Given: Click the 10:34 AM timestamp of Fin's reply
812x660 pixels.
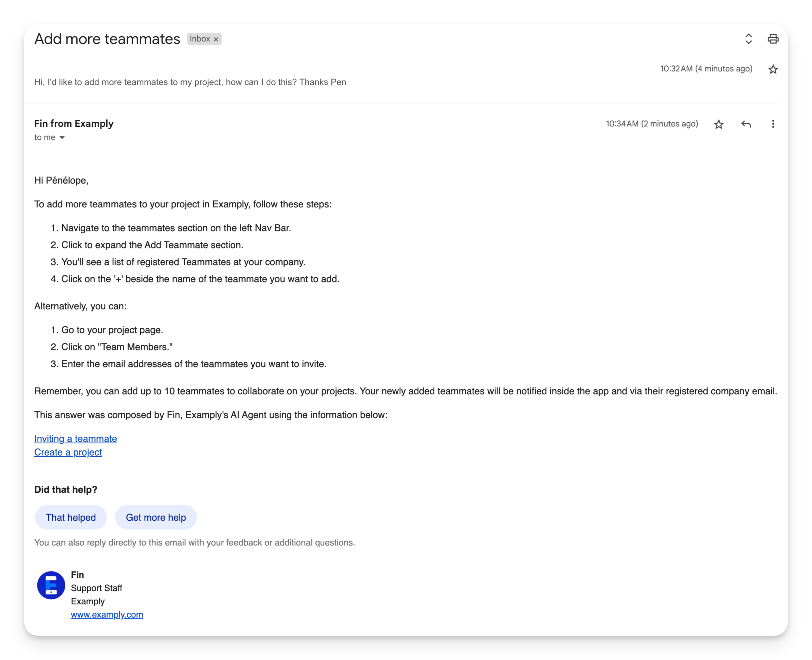Looking at the screenshot, I should tap(652, 124).
